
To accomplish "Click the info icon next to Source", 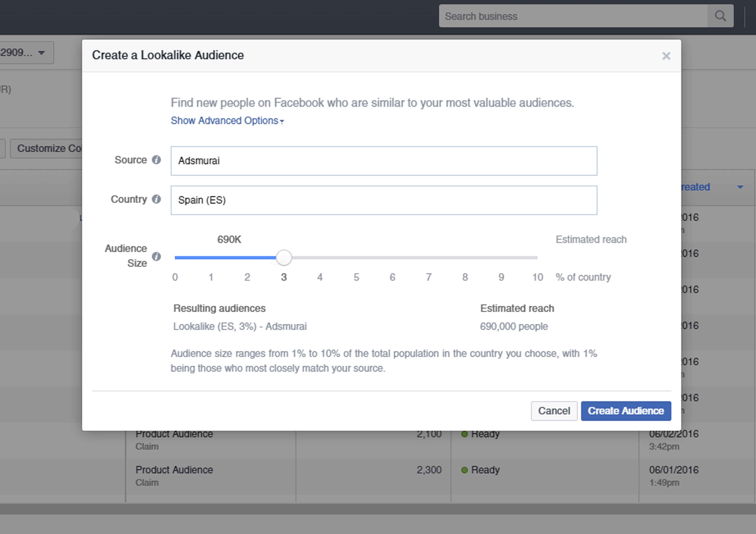I will (x=156, y=160).
